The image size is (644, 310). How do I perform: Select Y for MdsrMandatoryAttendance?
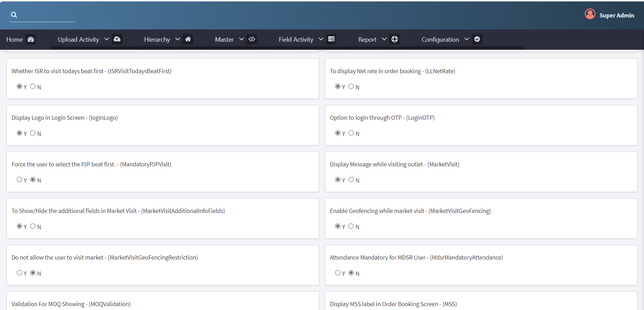pyautogui.click(x=338, y=273)
